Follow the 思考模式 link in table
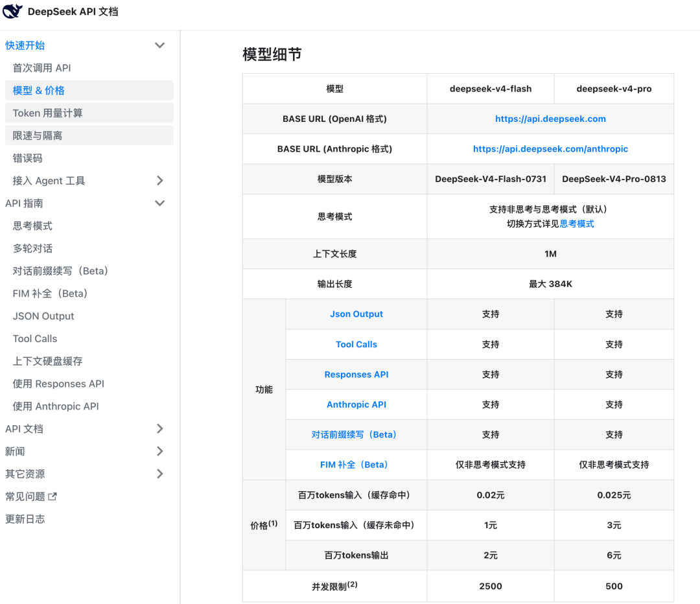 point(577,224)
